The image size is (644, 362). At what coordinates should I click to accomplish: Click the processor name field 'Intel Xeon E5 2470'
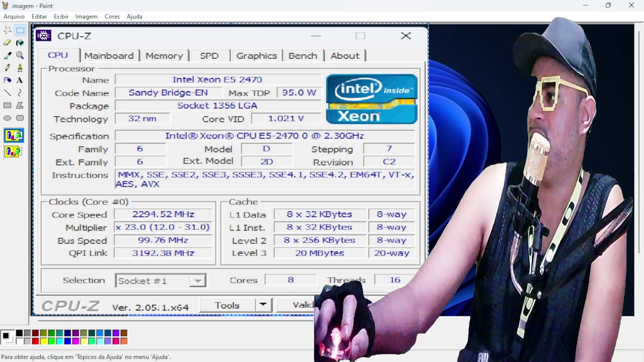217,79
